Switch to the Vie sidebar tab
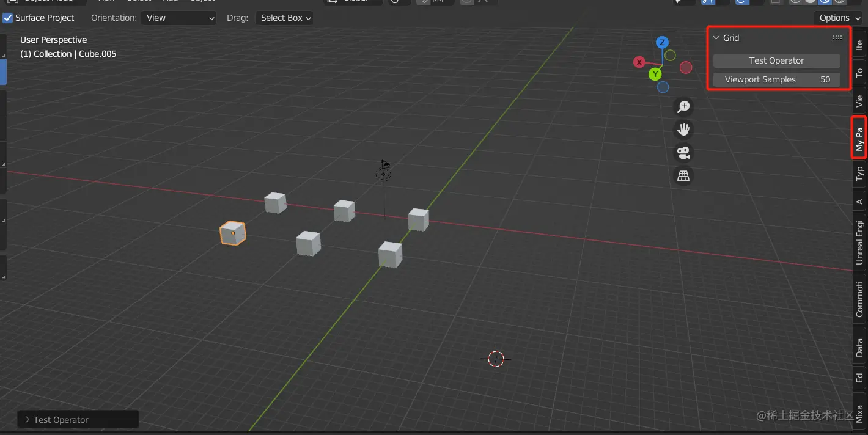 point(860,101)
